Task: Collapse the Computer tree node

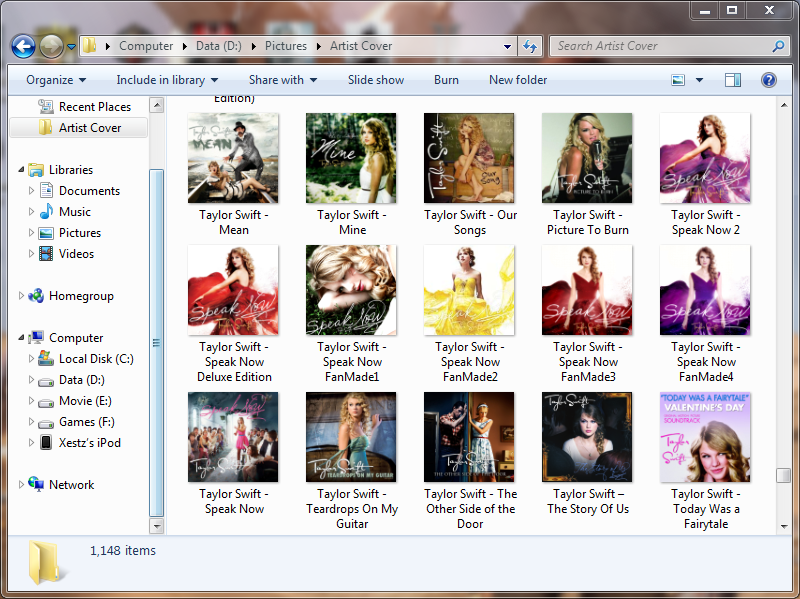Action: click(21, 337)
